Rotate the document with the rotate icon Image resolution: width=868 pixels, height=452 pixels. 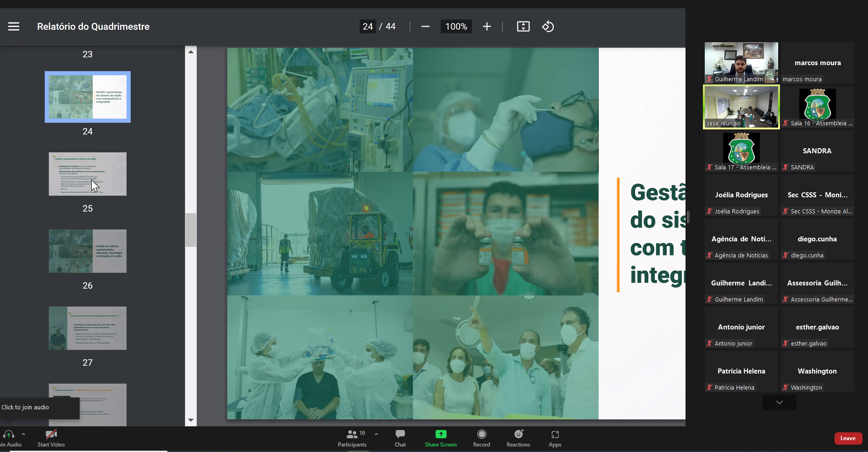pos(548,27)
